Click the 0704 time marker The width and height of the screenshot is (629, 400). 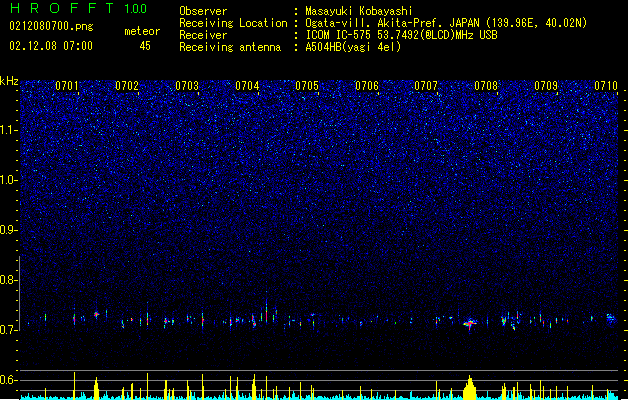pyautogui.click(x=247, y=85)
